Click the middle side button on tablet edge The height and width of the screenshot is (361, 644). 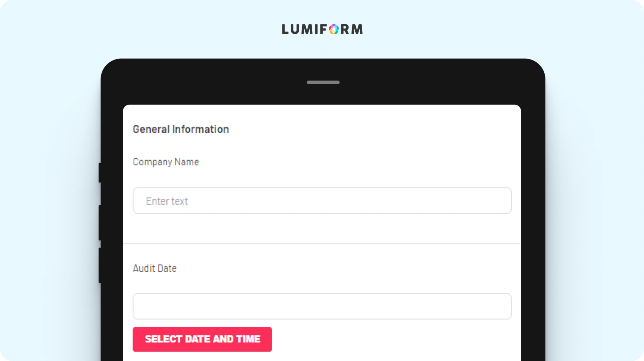coord(100,223)
